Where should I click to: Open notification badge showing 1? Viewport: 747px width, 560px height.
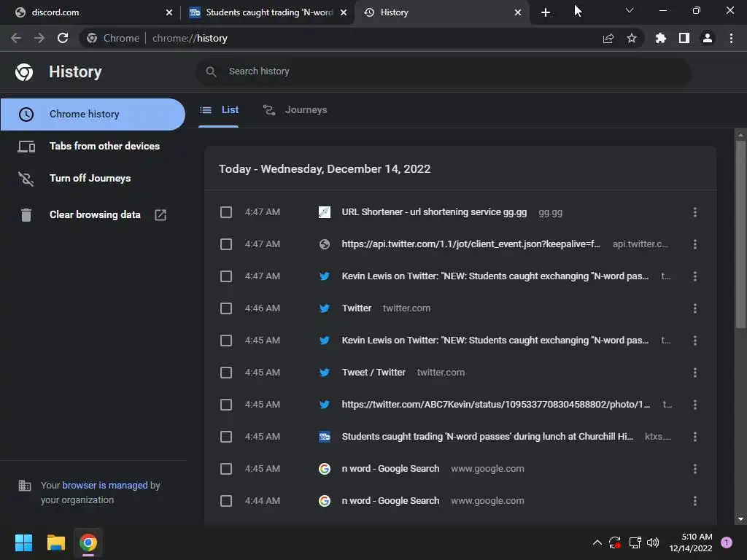pyautogui.click(x=727, y=542)
